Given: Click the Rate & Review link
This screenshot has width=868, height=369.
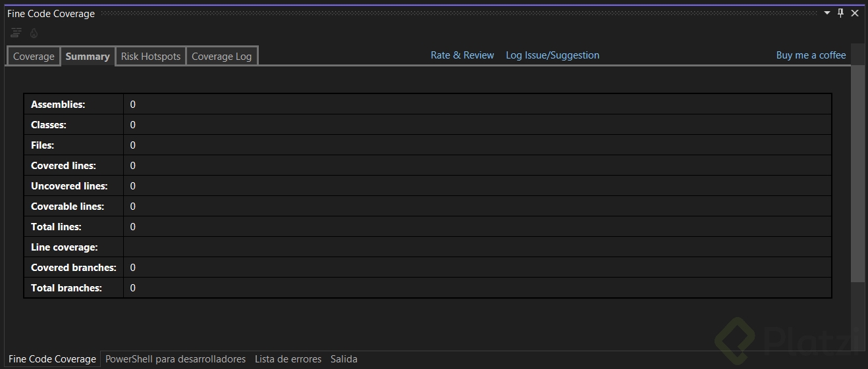Looking at the screenshot, I should click(462, 55).
